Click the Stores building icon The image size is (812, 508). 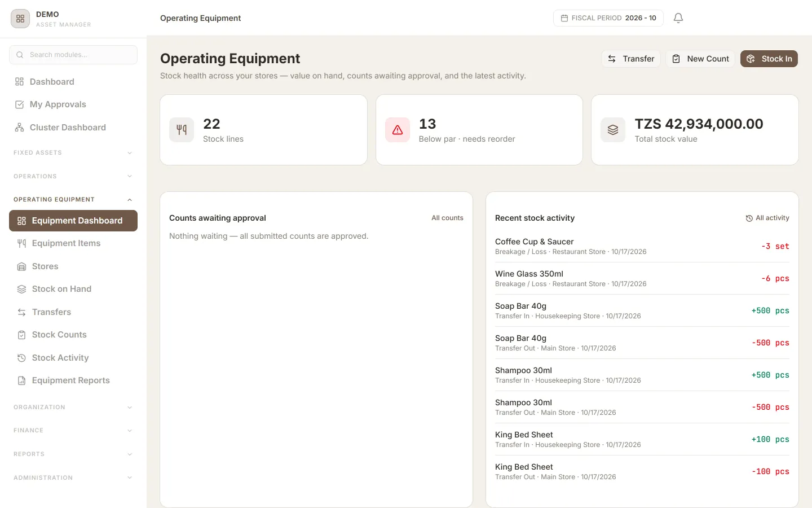[21, 266]
